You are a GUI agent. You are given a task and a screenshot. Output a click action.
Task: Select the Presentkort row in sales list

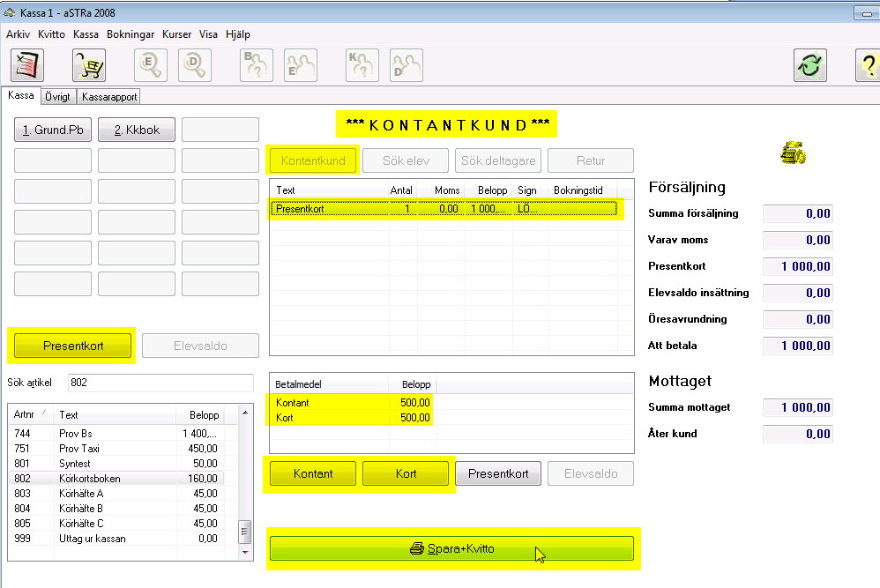[444, 209]
